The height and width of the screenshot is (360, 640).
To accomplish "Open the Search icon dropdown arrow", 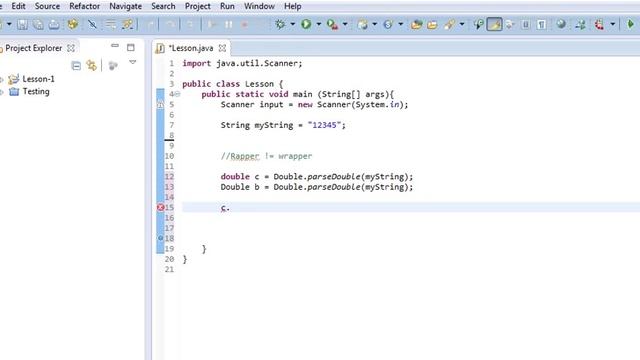I will pyautogui.click(x=462, y=24).
